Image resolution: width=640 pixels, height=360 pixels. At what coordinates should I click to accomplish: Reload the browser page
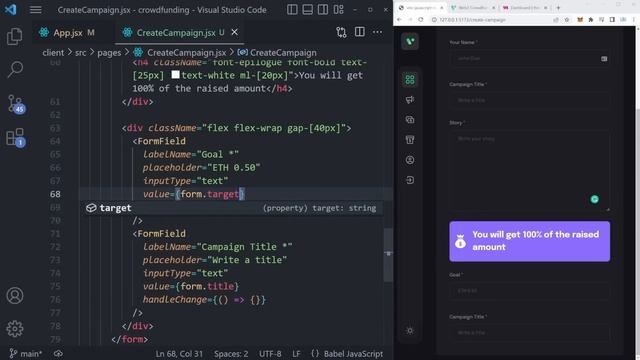[x=421, y=20]
